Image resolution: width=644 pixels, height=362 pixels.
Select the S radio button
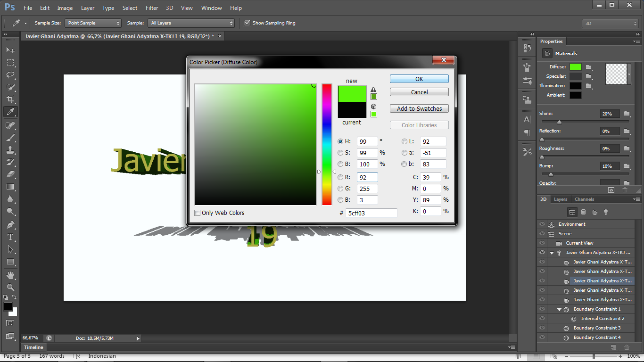pos(340,153)
